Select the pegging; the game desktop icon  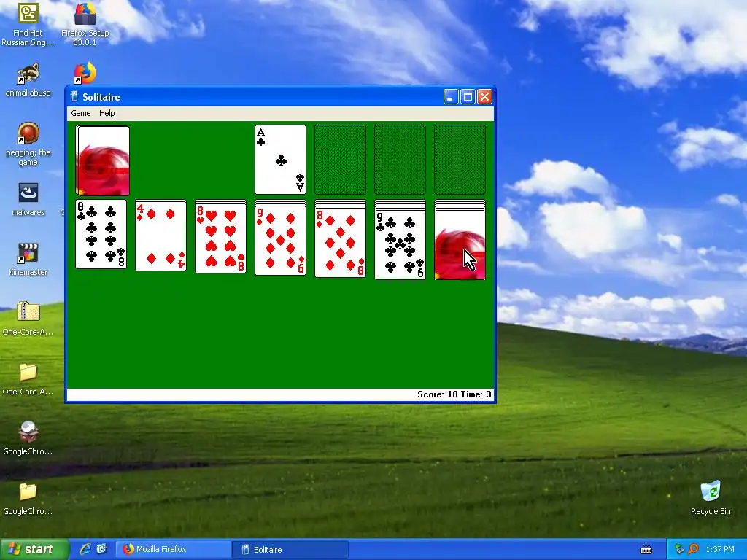coord(28,144)
